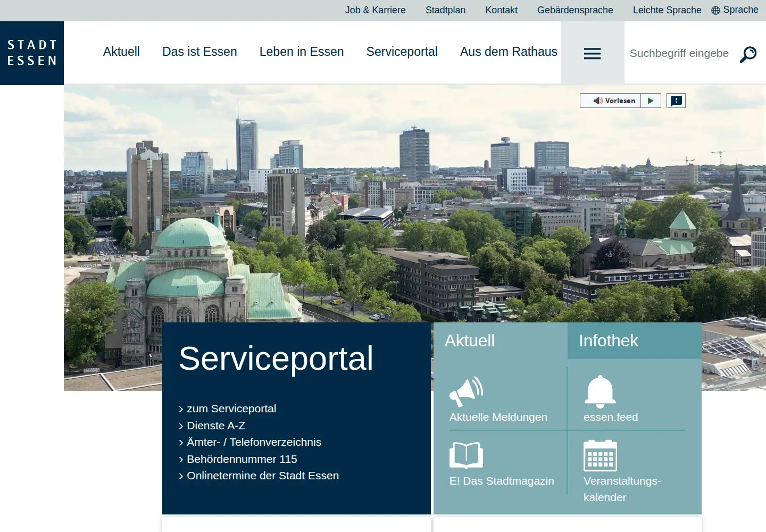The height and width of the screenshot is (532, 766).
Task: Open Gebärdensprache page
Action: pyautogui.click(x=575, y=10)
